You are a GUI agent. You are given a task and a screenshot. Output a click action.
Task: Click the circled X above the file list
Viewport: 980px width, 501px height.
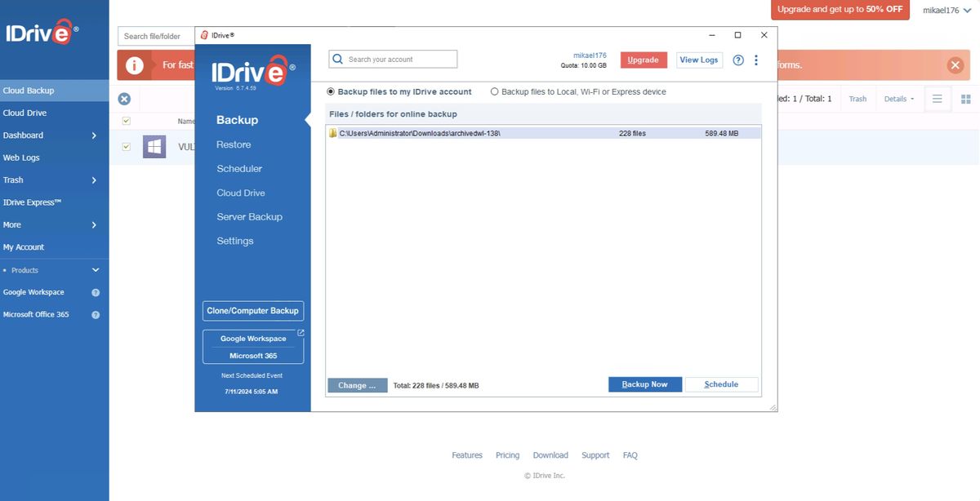[123, 98]
